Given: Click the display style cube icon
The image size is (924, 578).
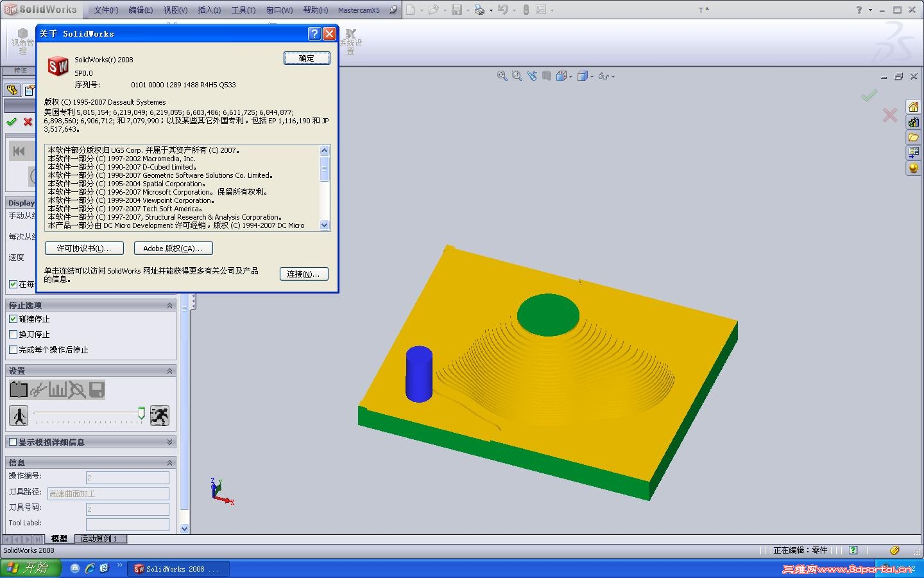Looking at the screenshot, I should (x=582, y=76).
